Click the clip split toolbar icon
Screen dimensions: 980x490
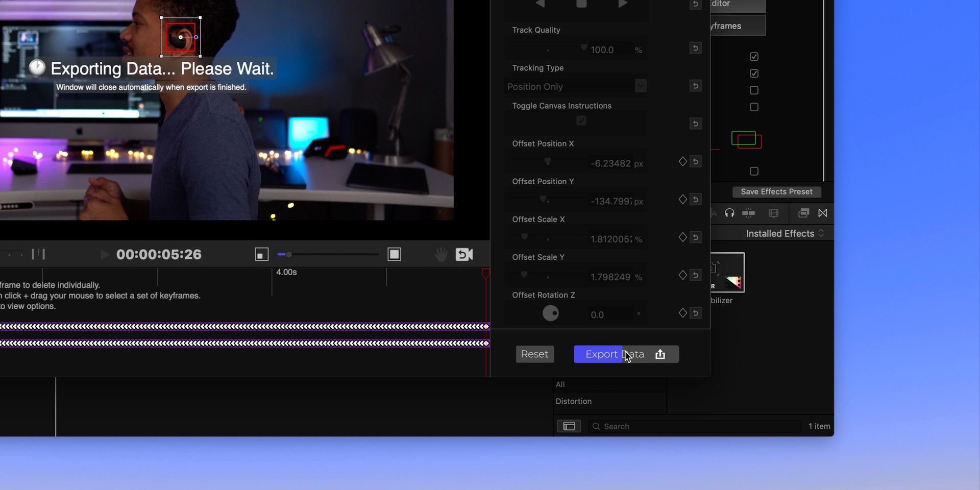coord(749,213)
